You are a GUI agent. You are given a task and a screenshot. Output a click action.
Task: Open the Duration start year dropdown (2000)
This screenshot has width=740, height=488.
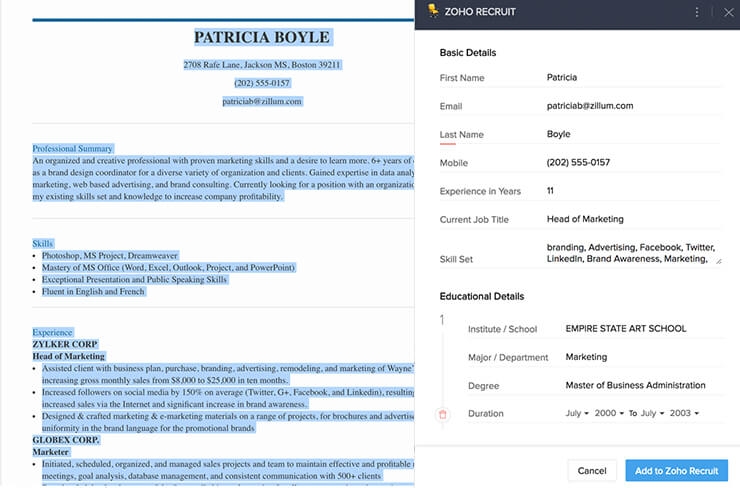609,413
